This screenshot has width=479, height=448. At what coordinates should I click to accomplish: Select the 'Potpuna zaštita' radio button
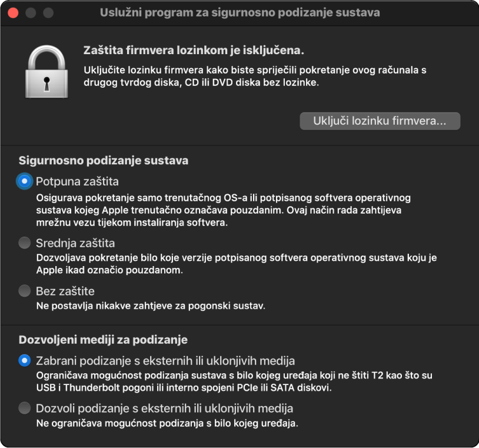[x=24, y=181]
